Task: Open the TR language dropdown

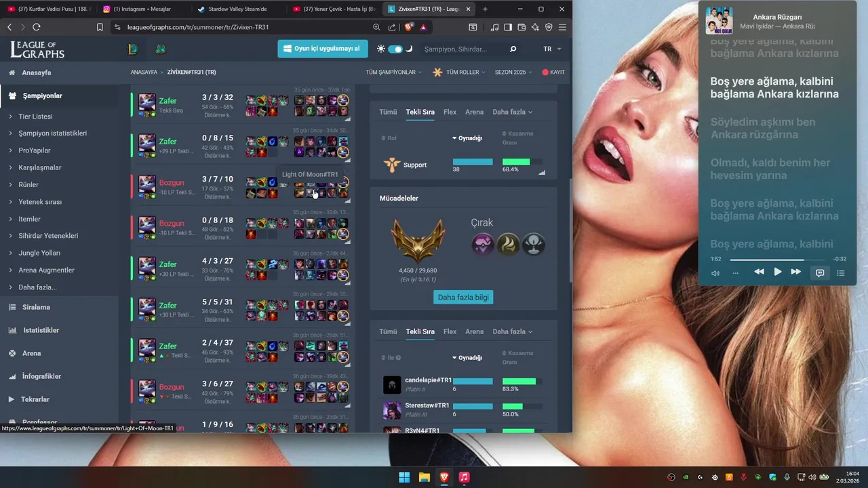Action: (552, 49)
